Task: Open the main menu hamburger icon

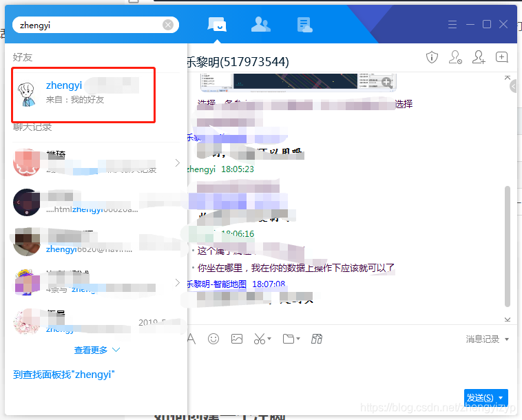Action: click(x=452, y=25)
